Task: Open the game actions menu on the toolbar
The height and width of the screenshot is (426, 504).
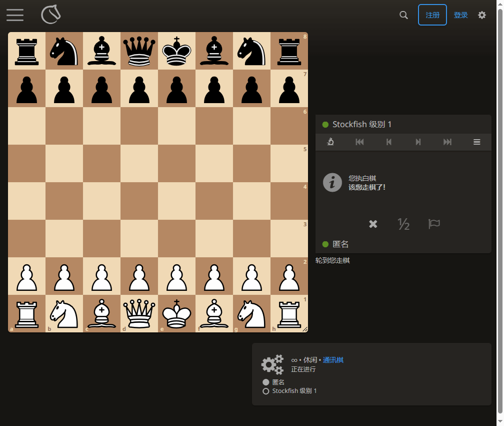Action: pyautogui.click(x=476, y=142)
